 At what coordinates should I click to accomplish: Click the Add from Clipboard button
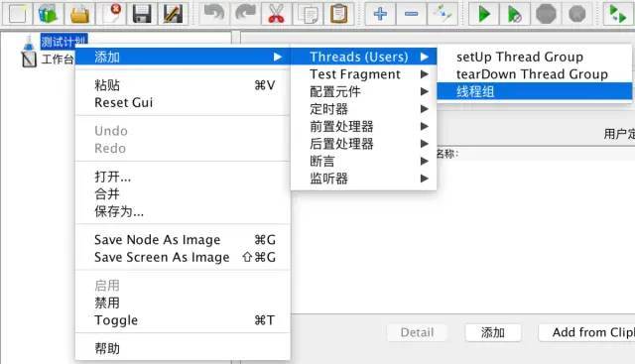click(587, 332)
